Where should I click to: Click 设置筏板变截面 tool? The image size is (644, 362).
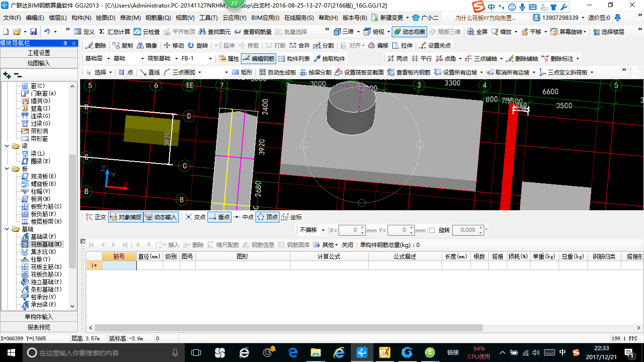pos(359,72)
